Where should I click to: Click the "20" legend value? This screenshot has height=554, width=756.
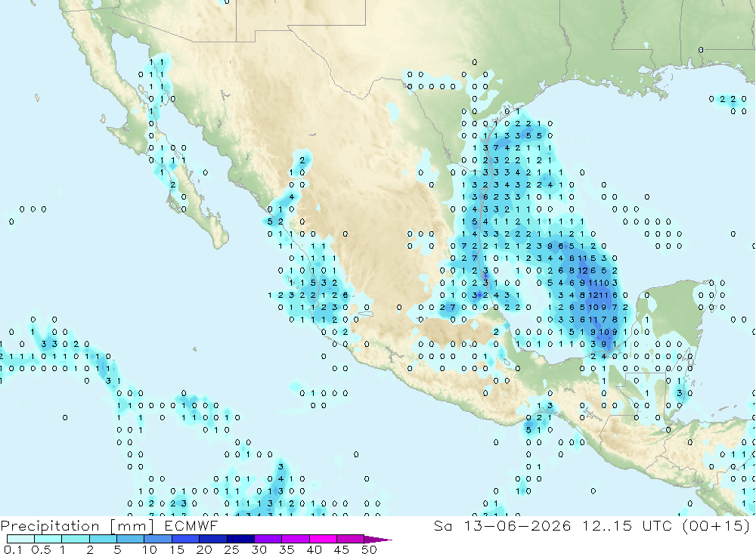click(x=204, y=549)
